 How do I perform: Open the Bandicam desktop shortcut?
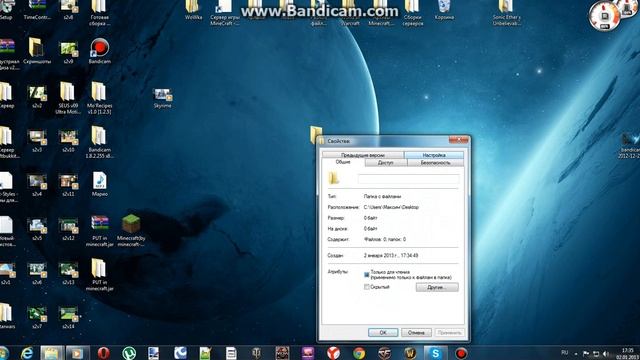(x=99, y=51)
